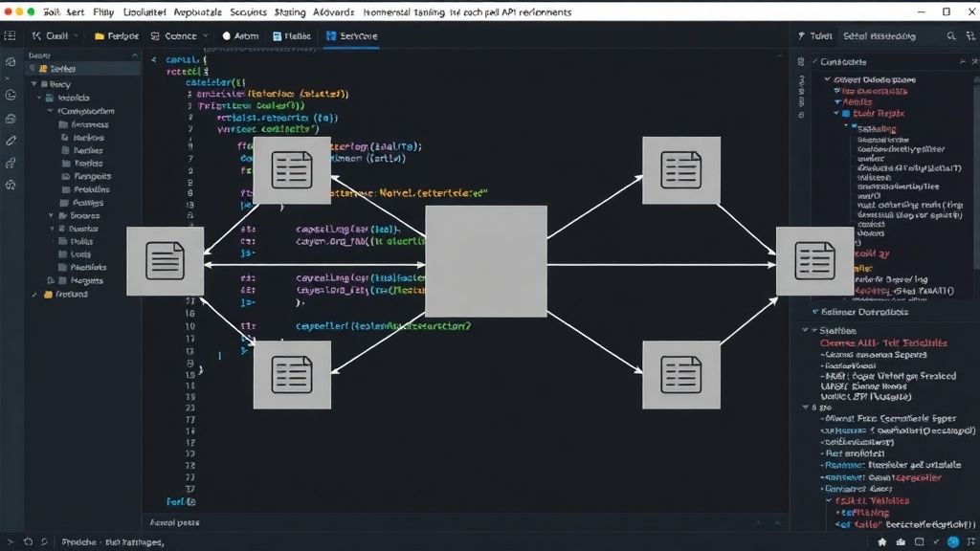Select the refresh icon in bottom status bar
Image resolution: width=980 pixels, height=551 pixels.
(28, 542)
